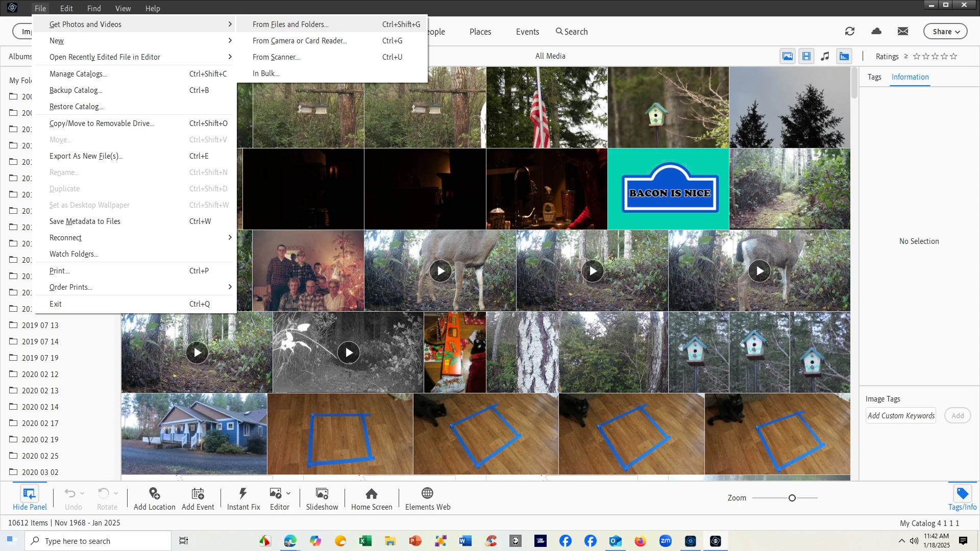Open the cloud storage icon

coord(876,32)
